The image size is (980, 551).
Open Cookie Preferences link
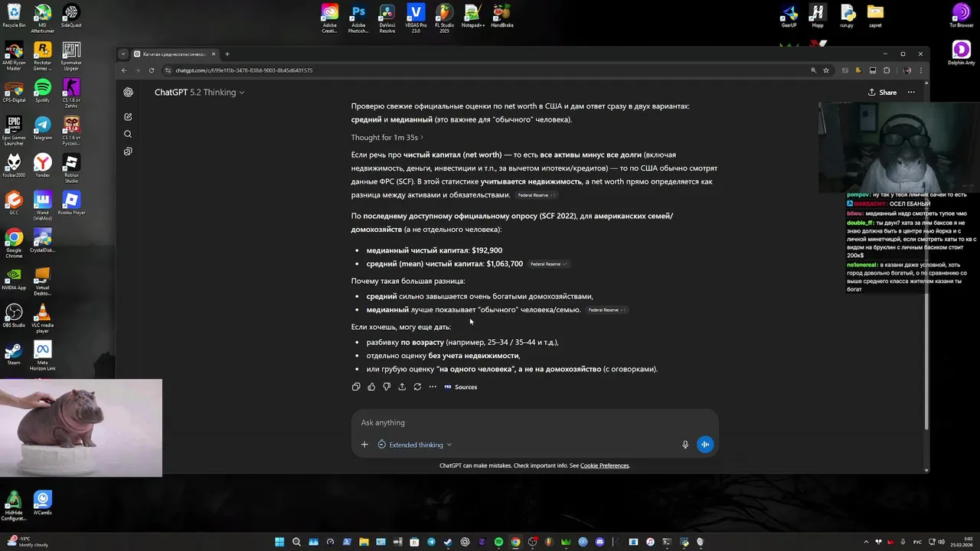point(604,465)
